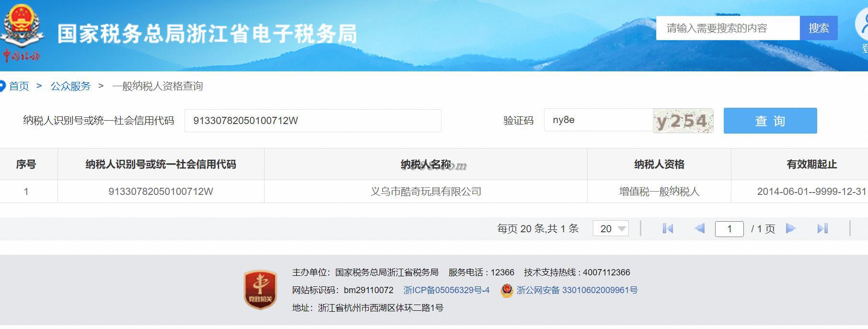Open the page size dropdown showing 20
This screenshot has height=329, width=868.
(x=611, y=228)
